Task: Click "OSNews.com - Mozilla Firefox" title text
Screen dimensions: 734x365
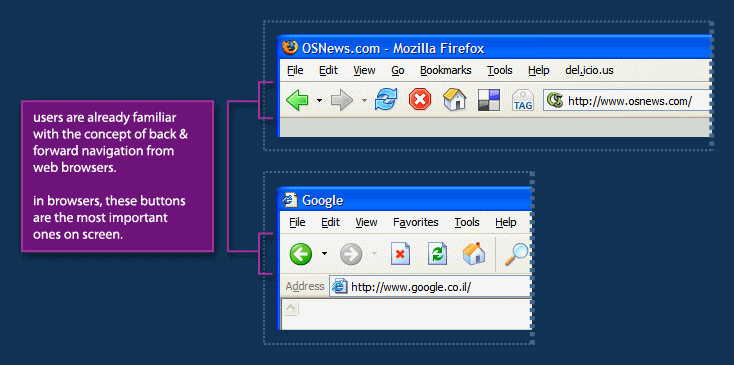Action: coord(393,48)
